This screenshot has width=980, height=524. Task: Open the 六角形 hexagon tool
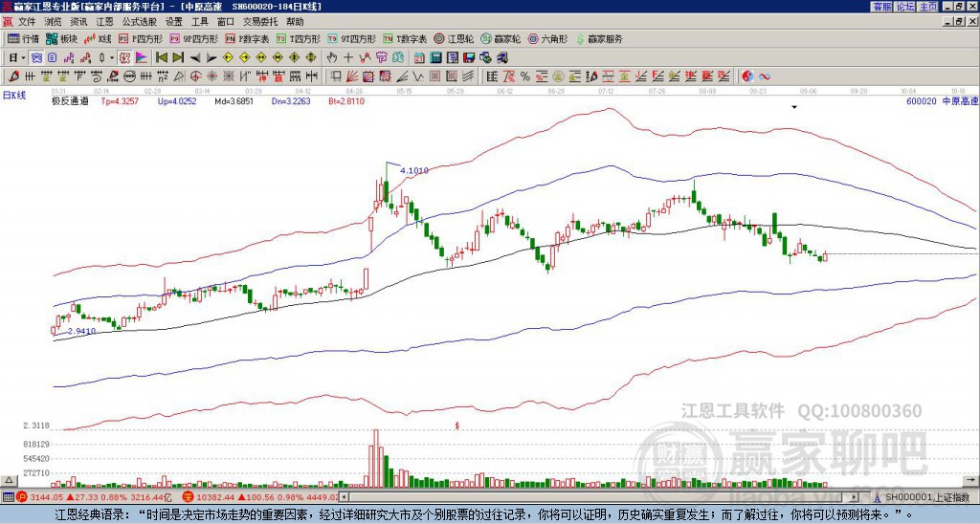click(547, 38)
